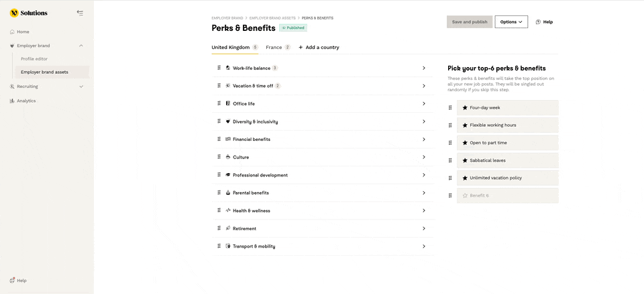Click the star icon beside Four-day week
Image resolution: width=644 pixels, height=294 pixels.
(x=465, y=107)
